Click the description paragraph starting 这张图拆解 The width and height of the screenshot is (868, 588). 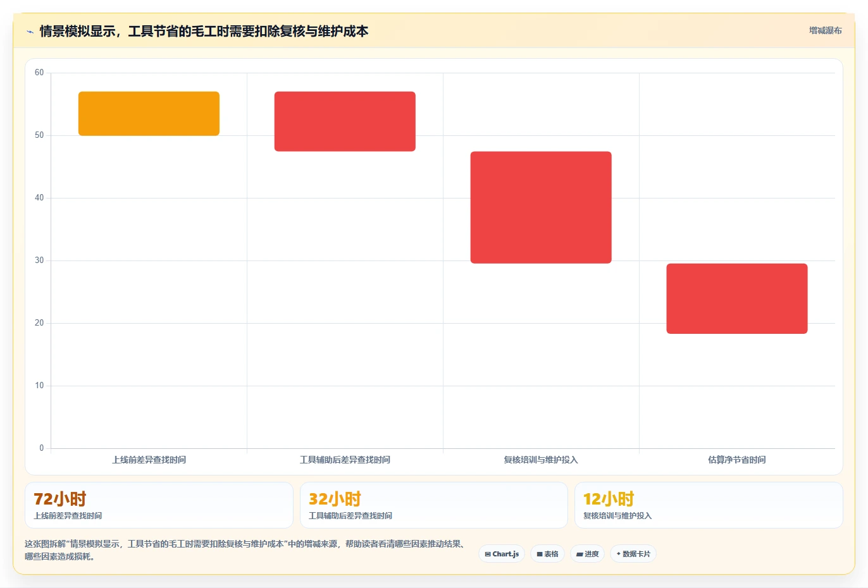tap(246, 550)
